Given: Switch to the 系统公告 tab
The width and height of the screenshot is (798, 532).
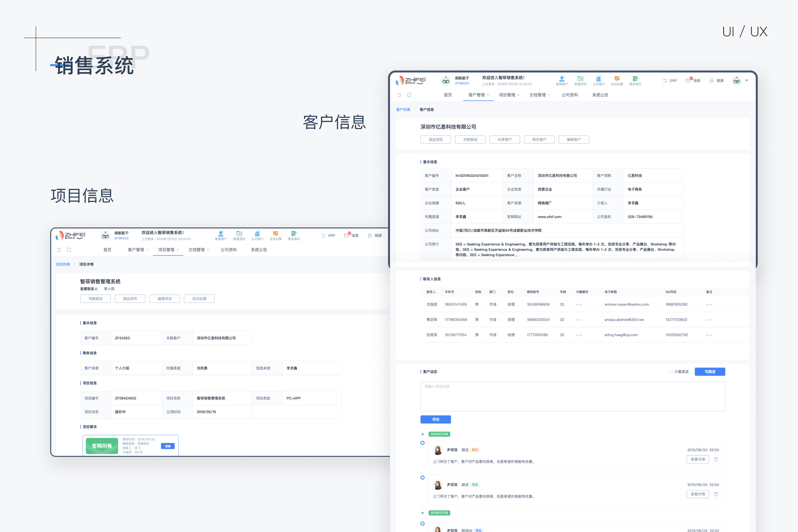Looking at the screenshot, I should (x=599, y=95).
